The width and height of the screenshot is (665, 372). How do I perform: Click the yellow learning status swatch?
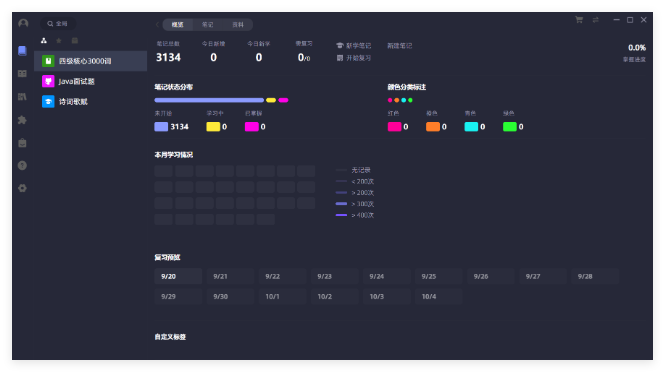(x=213, y=126)
